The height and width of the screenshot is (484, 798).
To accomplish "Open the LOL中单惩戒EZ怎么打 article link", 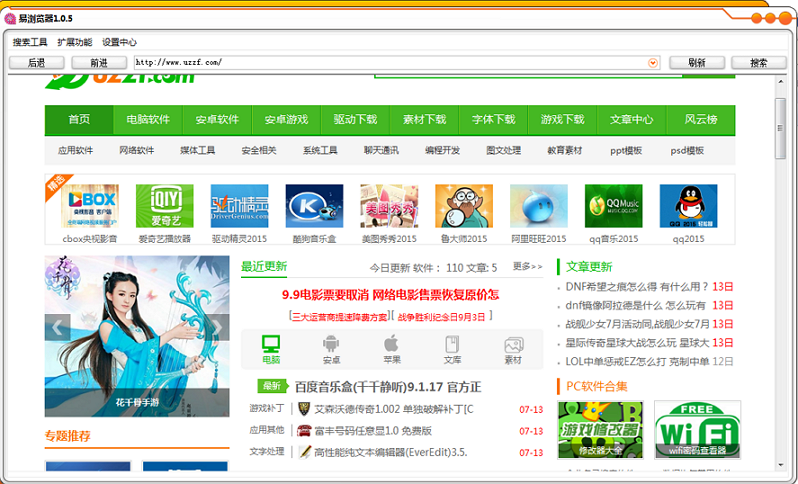I will 637,362.
